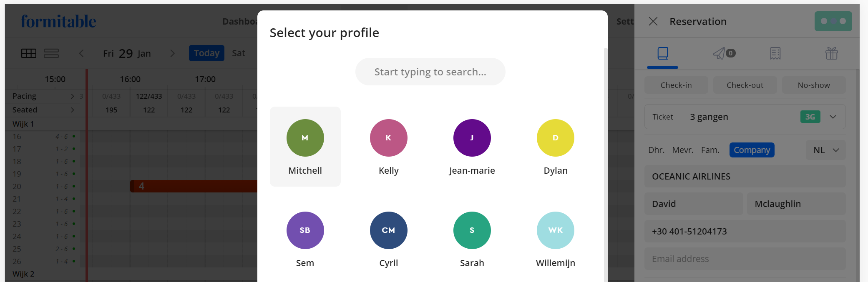Screen dimensions: 868x282
Task: Open the gift voucher tab icon
Action: (x=831, y=53)
